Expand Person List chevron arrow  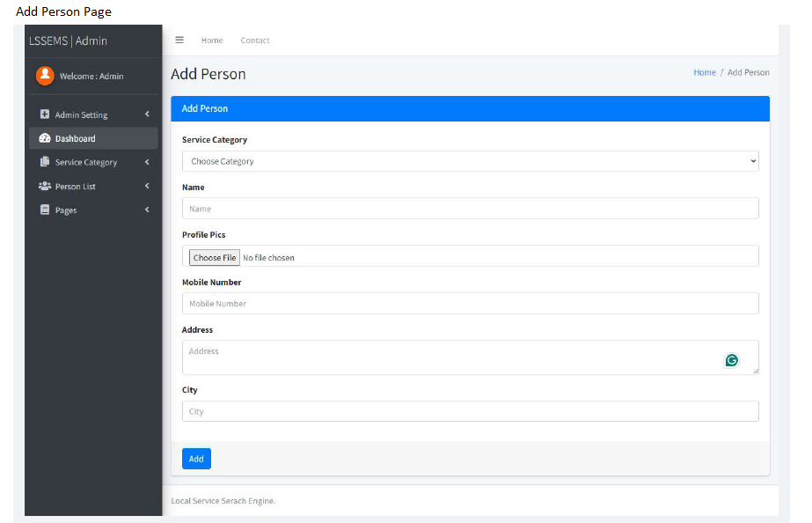click(147, 186)
